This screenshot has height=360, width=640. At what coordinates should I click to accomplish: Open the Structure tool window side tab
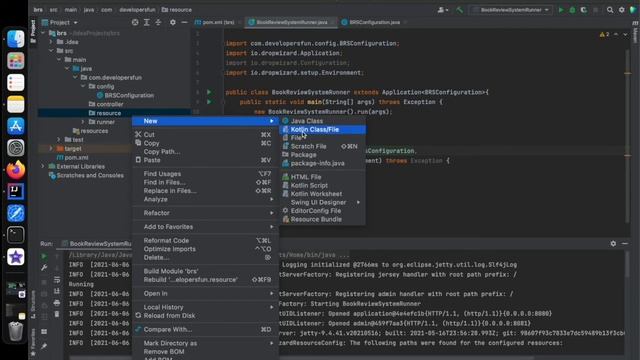pyautogui.click(x=33, y=305)
